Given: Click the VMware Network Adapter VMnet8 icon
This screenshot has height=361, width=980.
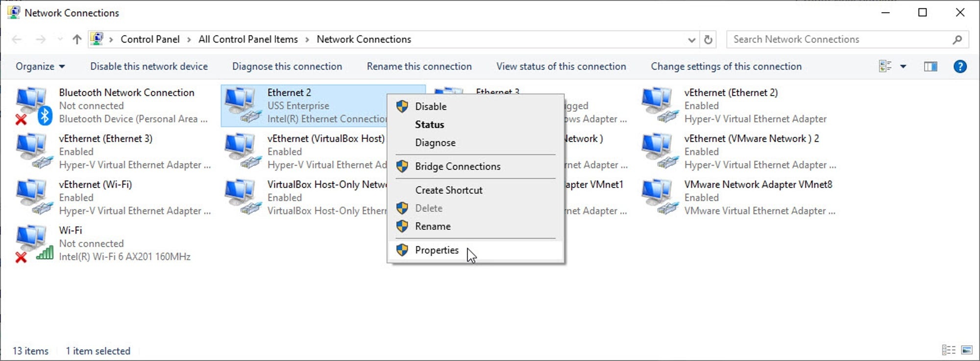Looking at the screenshot, I should pos(658,197).
